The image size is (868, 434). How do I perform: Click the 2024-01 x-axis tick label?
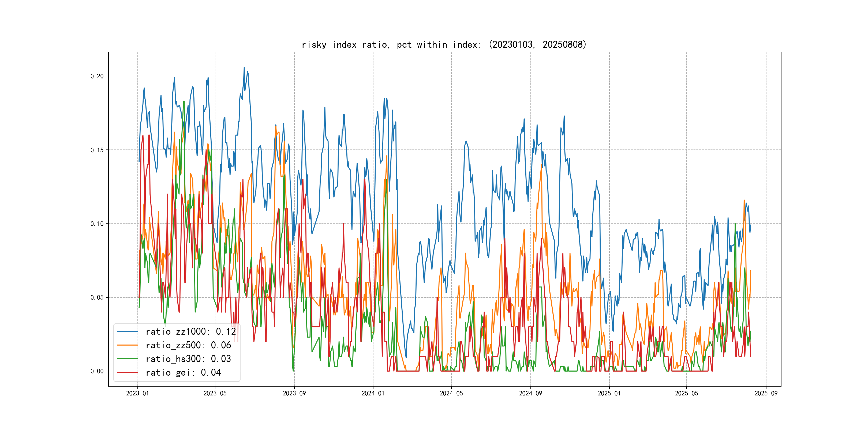coord(373,393)
